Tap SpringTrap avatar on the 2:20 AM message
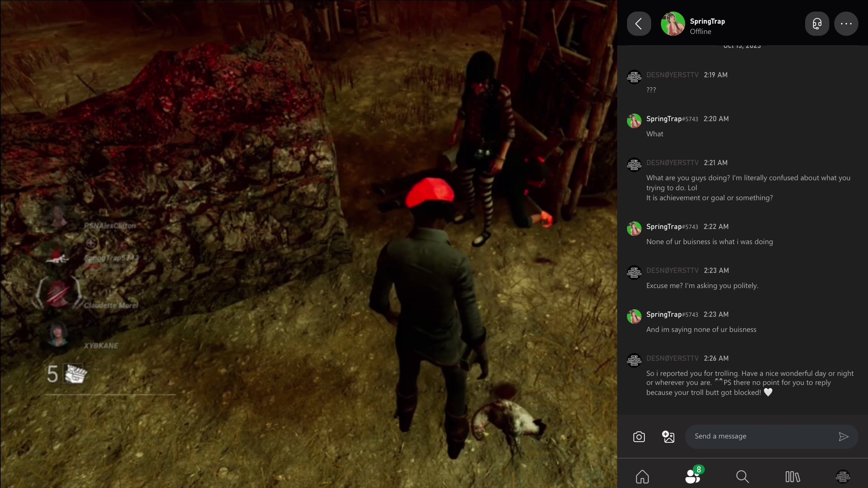 [634, 121]
